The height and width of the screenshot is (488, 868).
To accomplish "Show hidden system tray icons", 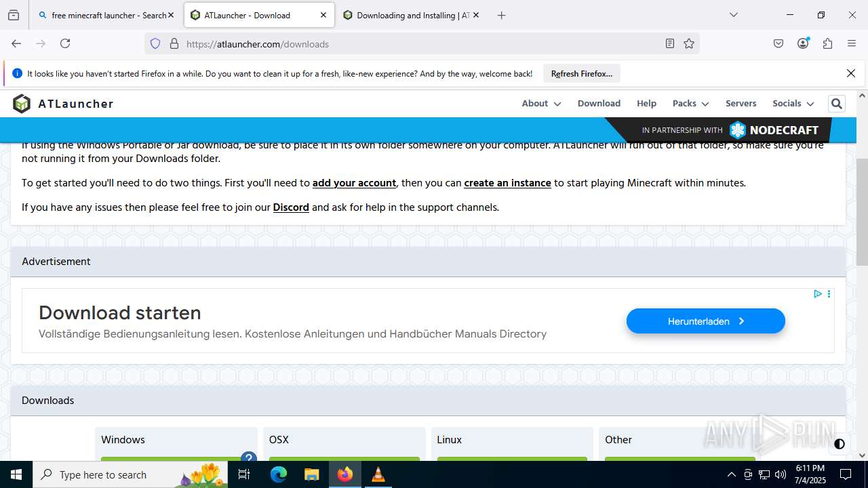I will 731,474.
